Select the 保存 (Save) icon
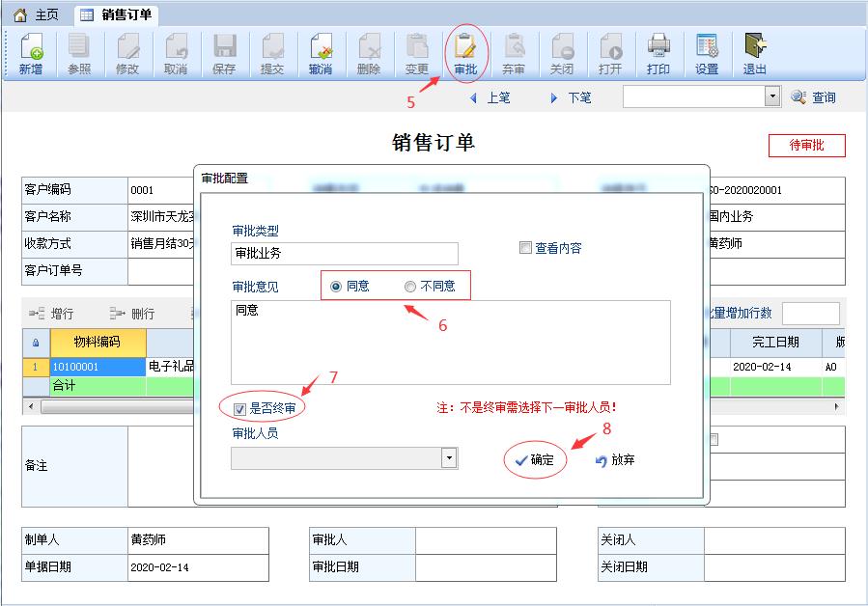Screen dimensions: 868x606 point(224,53)
